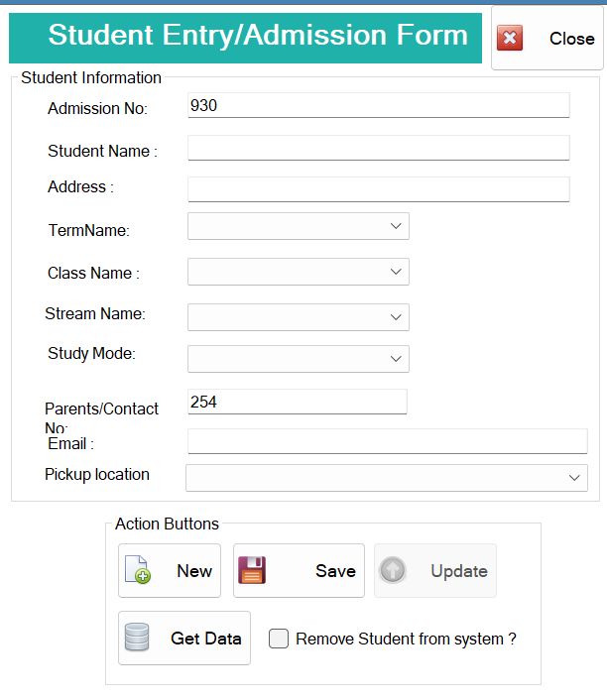The image size is (607, 700).
Task: Tick Remove Student from system checkbox
Action: pos(279,639)
